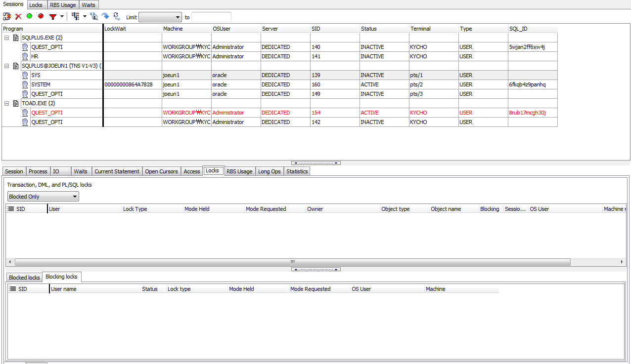Open the Limit combo box
Screen dimensions: 631x364
click(160, 17)
